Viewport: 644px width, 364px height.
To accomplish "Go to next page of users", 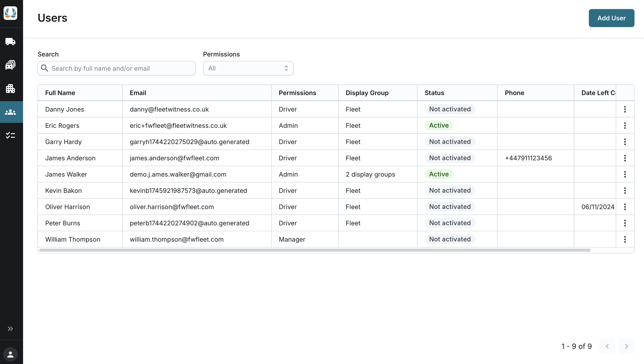I will [x=626, y=346].
